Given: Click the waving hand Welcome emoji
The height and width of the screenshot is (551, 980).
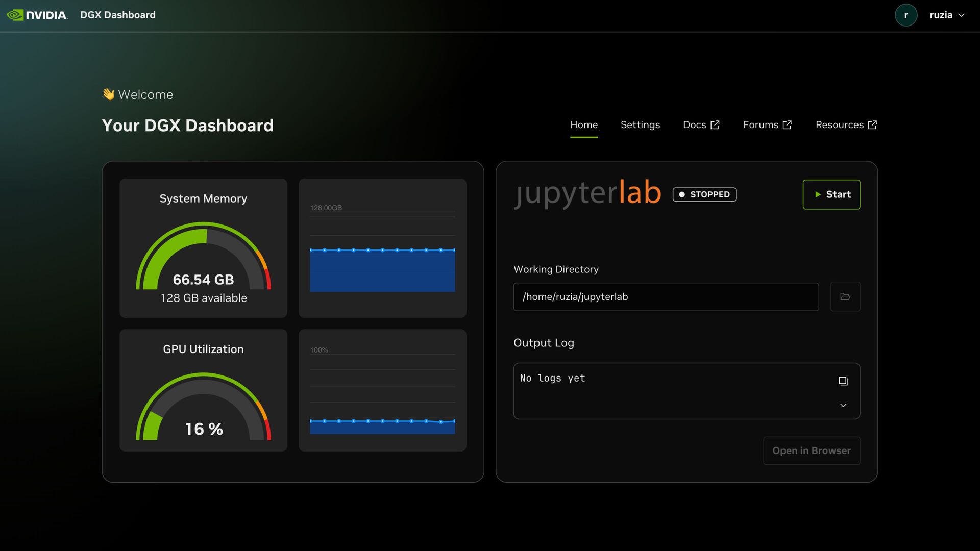Looking at the screenshot, I should click(x=108, y=94).
